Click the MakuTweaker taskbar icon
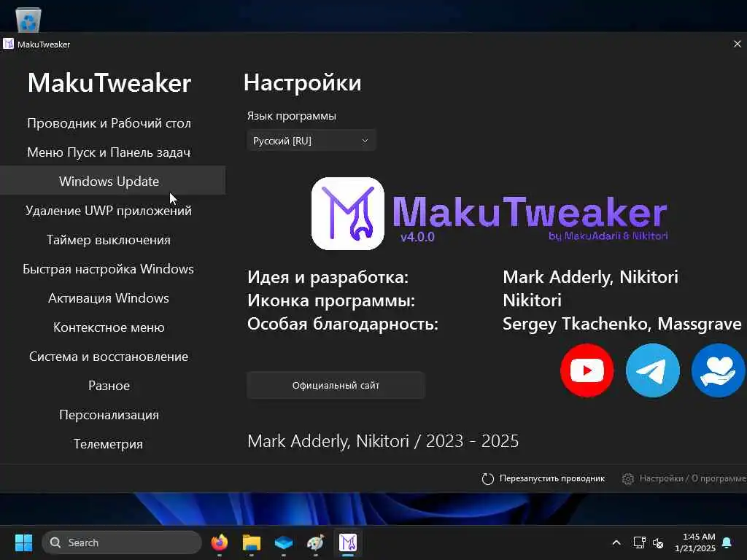This screenshot has height=560, width=747. [x=348, y=542]
